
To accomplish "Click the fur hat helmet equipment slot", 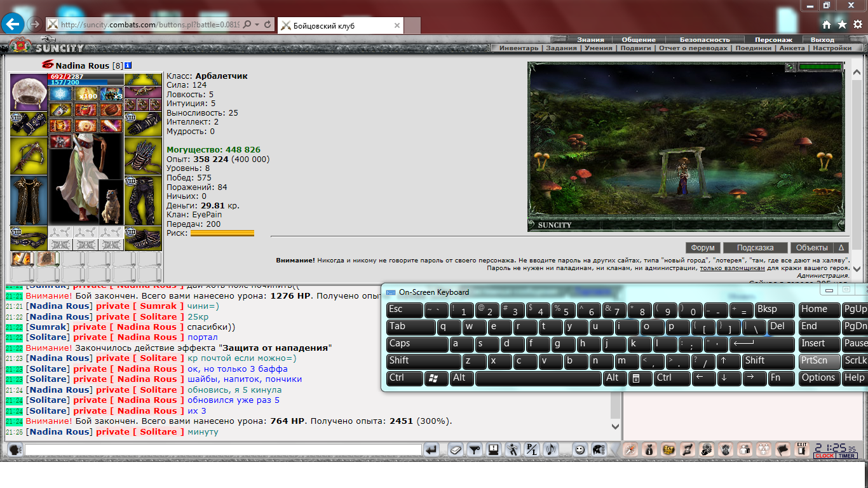I will [x=29, y=93].
